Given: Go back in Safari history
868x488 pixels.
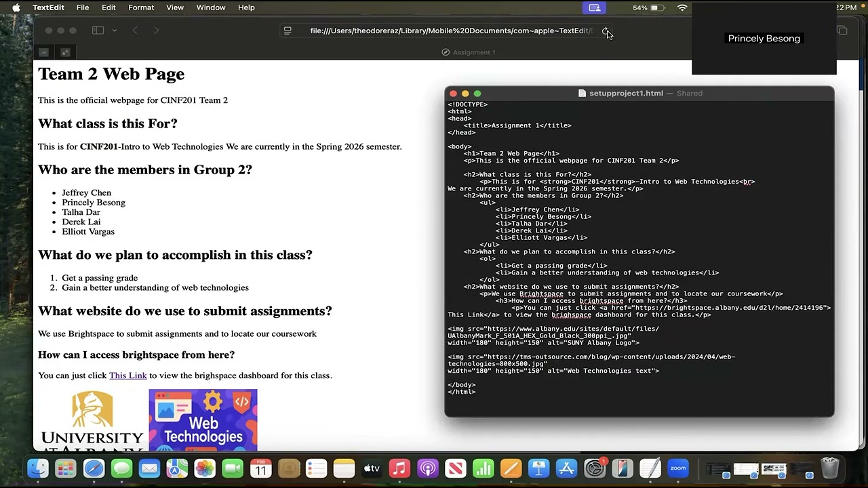Looking at the screenshot, I should [x=135, y=30].
